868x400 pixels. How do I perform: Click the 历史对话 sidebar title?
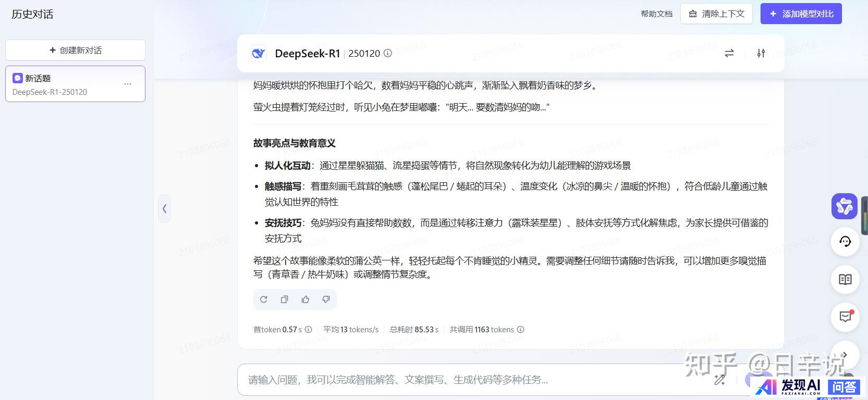tap(32, 14)
